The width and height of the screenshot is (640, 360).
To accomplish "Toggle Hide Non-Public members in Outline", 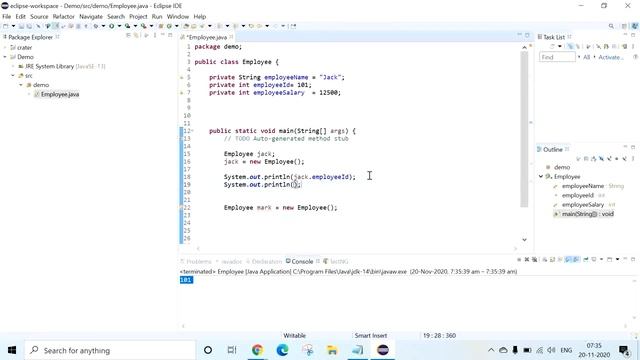I will 616,159.
